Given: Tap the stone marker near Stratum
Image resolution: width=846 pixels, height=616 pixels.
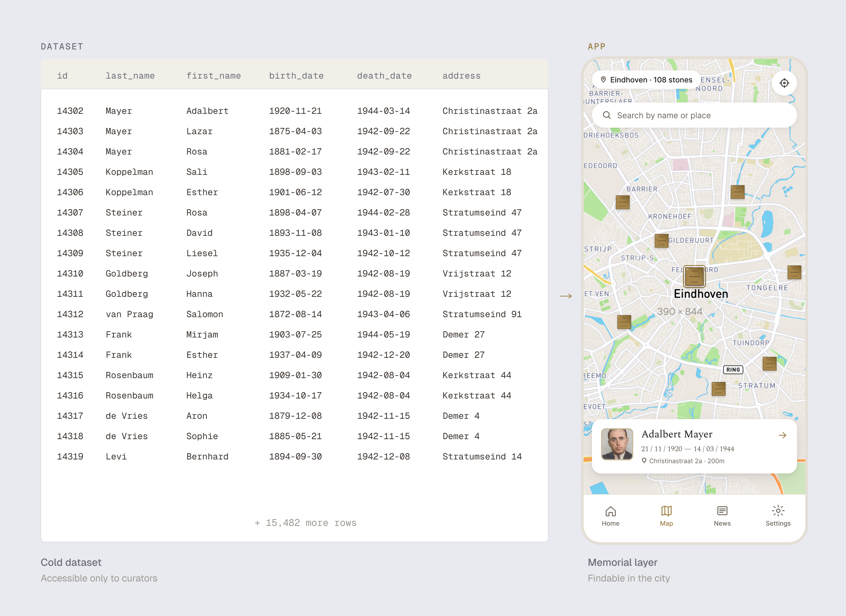Looking at the screenshot, I should (x=718, y=389).
